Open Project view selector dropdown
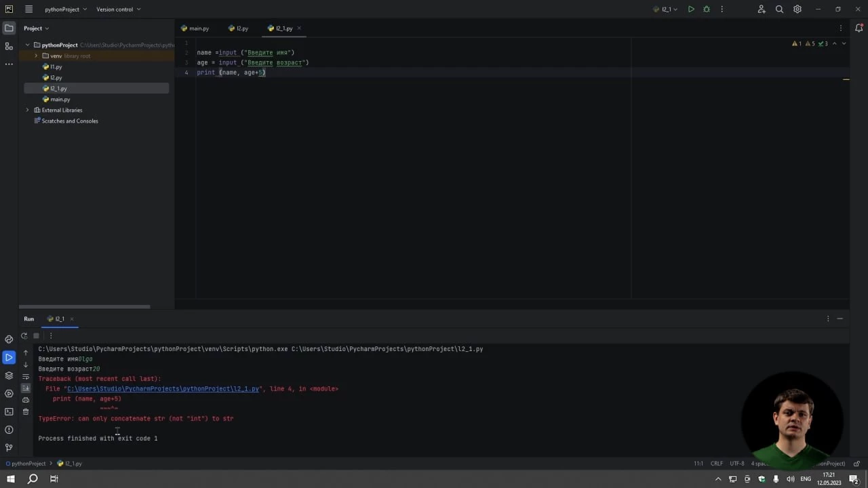The image size is (868, 488). point(37,28)
